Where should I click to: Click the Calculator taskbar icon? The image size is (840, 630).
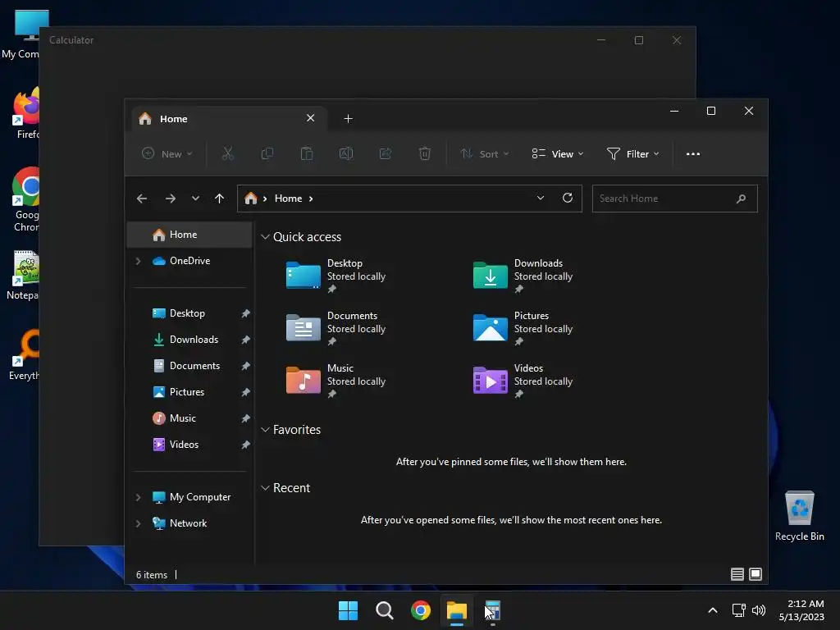[493, 610]
